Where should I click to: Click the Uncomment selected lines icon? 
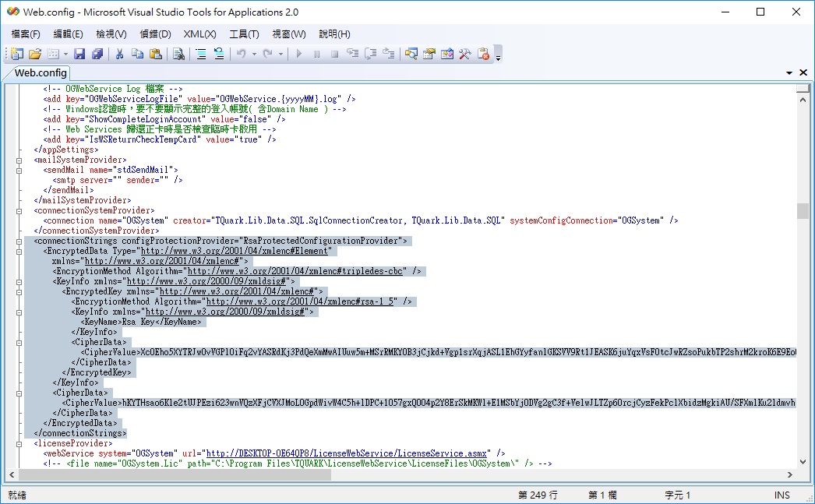[x=219, y=54]
